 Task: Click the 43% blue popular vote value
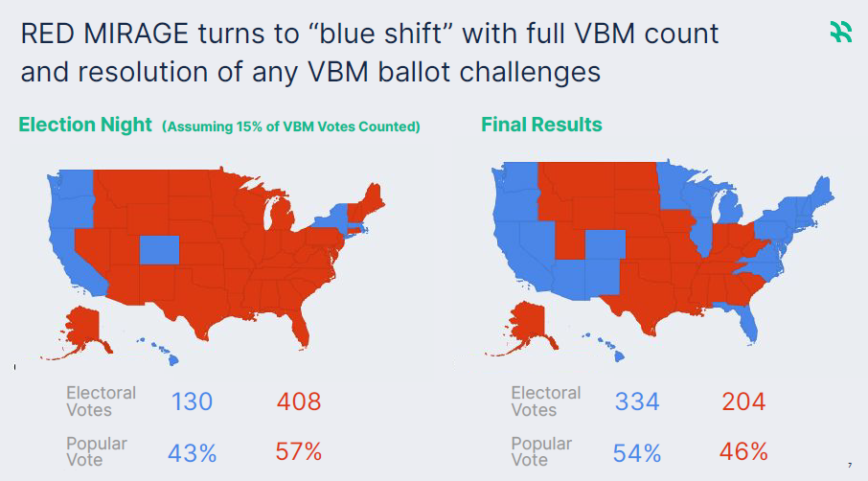click(192, 451)
